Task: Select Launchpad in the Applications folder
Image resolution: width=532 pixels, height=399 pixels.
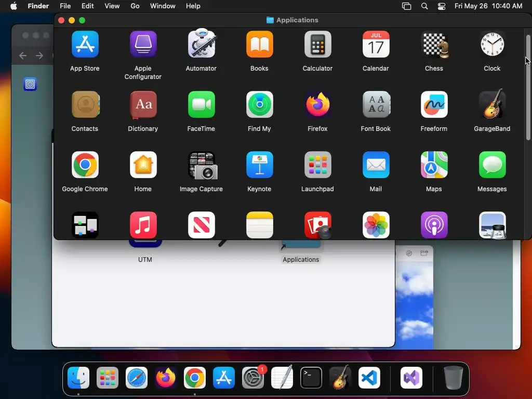Action: pyautogui.click(x=318, y=165)
